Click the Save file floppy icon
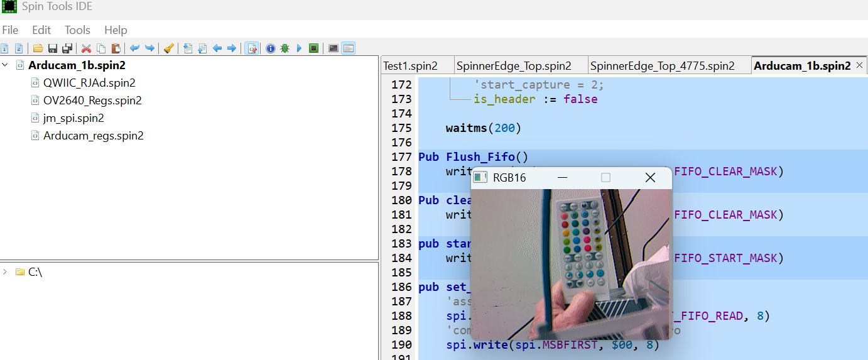 pos(53,48)
